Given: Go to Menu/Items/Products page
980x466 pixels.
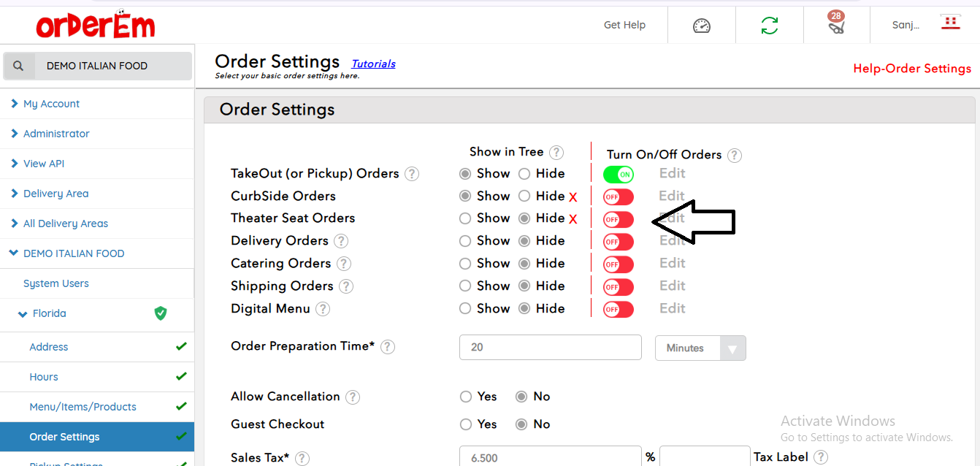Looking at the screenshot, I should [x=83, y=407].
